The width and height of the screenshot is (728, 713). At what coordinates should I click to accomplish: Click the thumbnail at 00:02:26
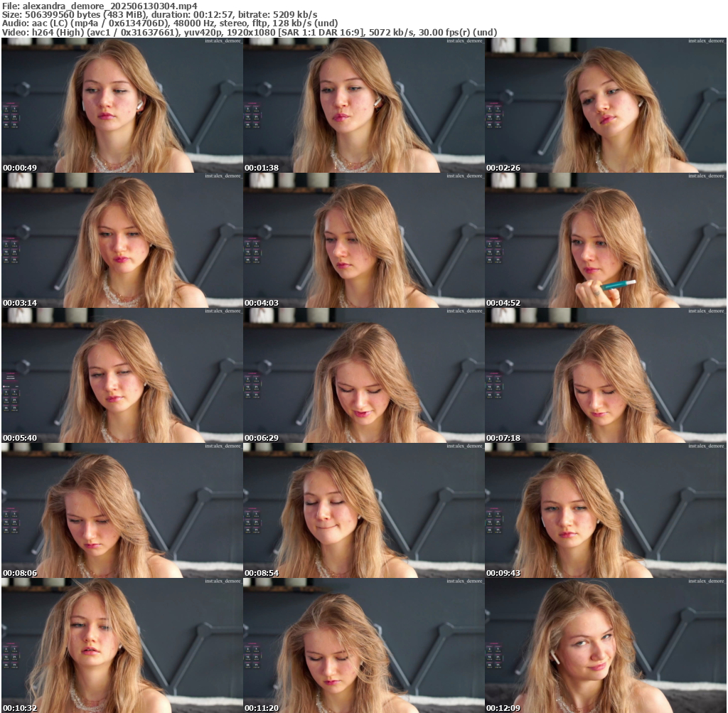coord(606,105)
